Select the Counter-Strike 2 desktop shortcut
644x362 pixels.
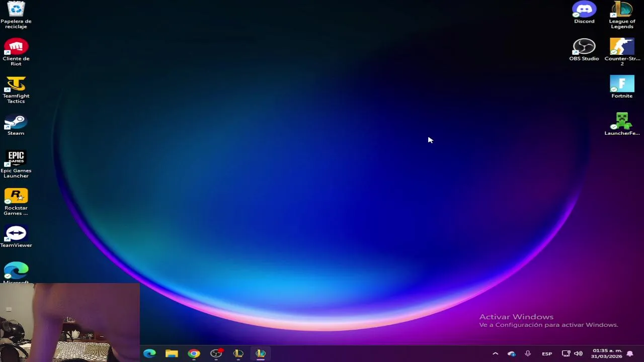coord(622,52)
